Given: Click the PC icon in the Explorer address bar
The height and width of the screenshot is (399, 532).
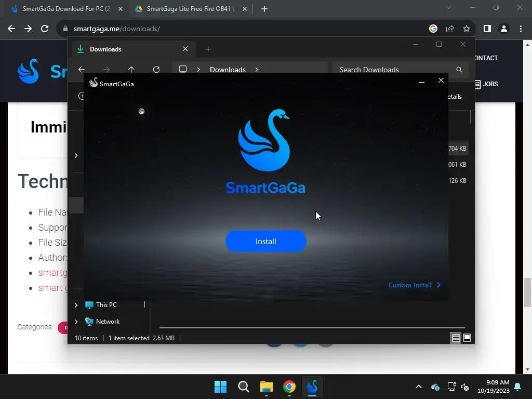Looking at the screenshot, I should pyautogui.click(x=183, y=69).
